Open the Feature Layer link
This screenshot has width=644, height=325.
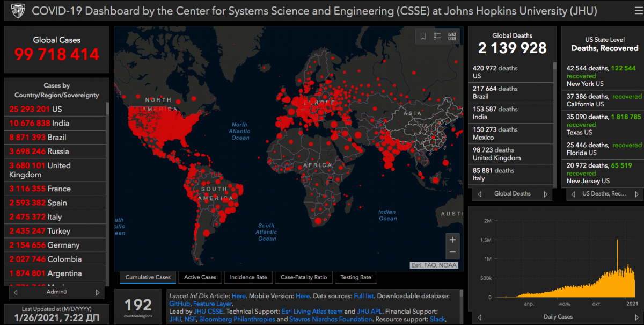point(213,304)
